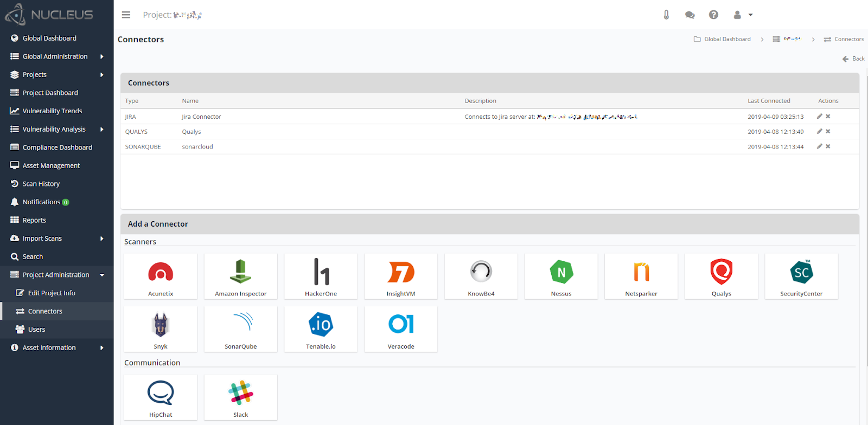The width and height of the screenshot is (868, 425).
Task: Toggle the hamburger sidebar menu
Action: tap(126, 15)
